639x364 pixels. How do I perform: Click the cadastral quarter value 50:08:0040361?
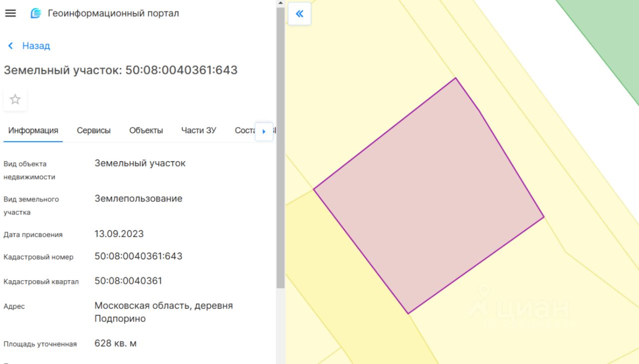coord(129,281)
